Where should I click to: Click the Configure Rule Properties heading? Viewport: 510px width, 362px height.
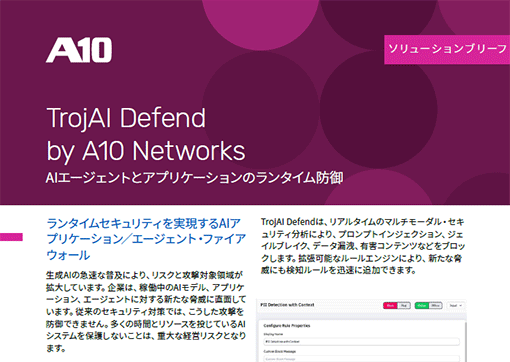(287, 326)
